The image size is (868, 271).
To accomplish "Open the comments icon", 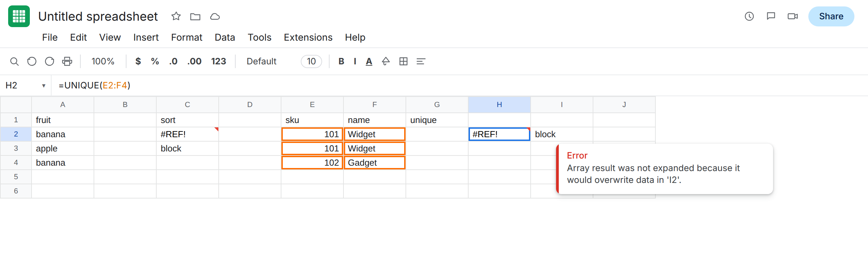I will 771,16.
